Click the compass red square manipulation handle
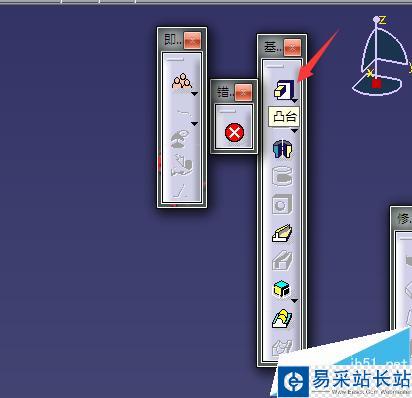Viewport: 412px width, 398px height. pos(376,83)
